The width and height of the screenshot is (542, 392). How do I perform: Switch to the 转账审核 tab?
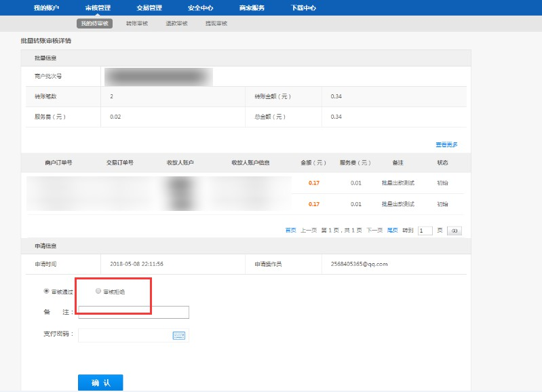pos(136,23)
